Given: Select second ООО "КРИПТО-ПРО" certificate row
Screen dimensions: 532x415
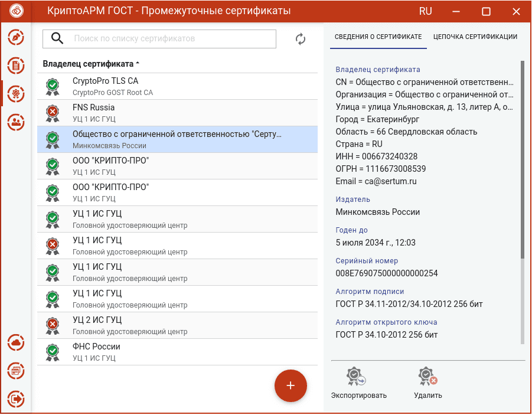Looking at the screenshot, I should coord(178,192).
